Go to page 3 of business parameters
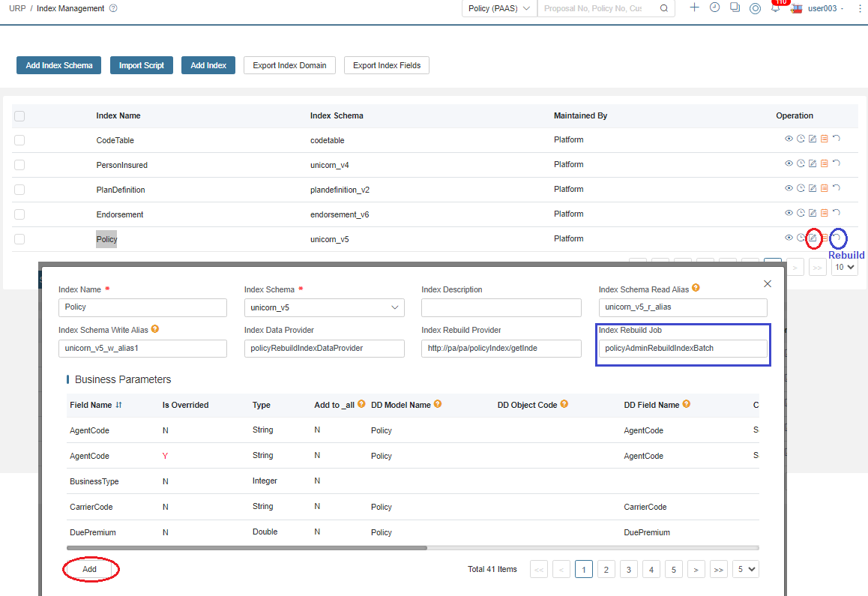The width and height of the screenshot is (868, 596). click(x=629, y=570)
